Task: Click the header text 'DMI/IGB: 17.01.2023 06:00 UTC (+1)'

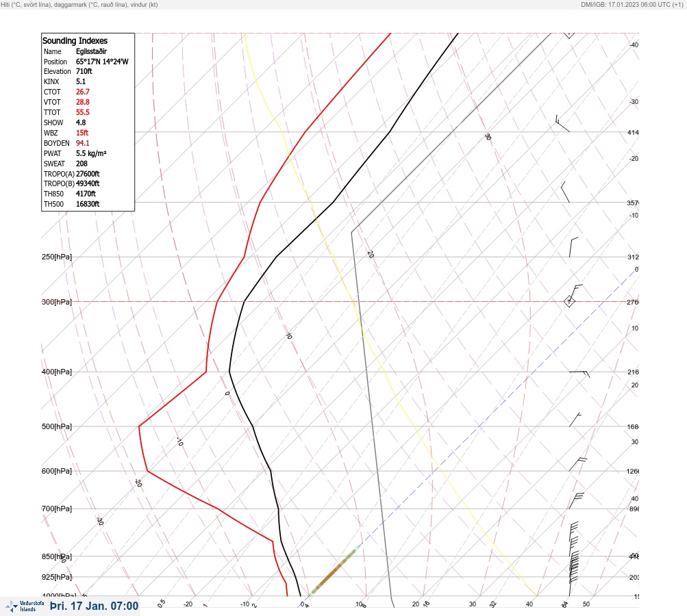Action: pyautogui.click(x=632, y=4)
